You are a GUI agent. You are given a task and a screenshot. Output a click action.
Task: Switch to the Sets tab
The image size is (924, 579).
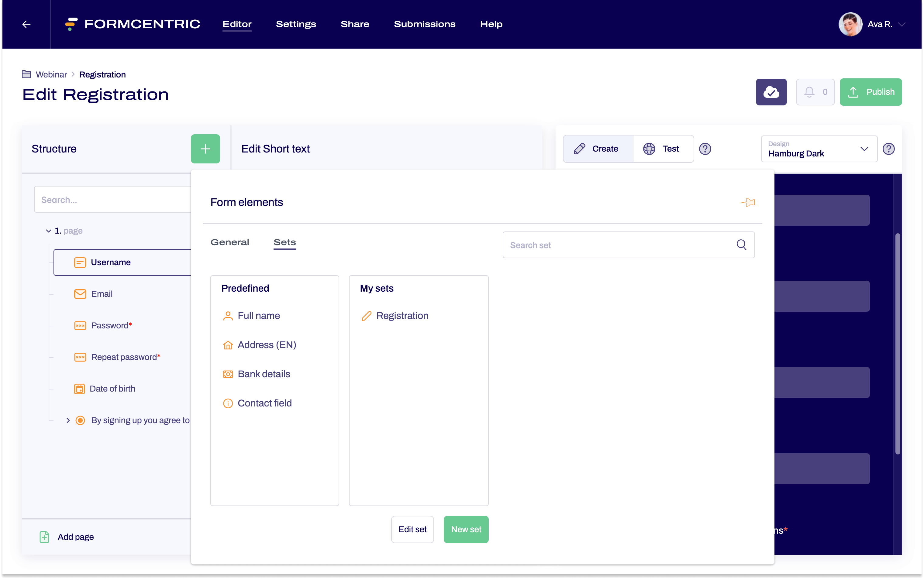[x=284, y=242]
